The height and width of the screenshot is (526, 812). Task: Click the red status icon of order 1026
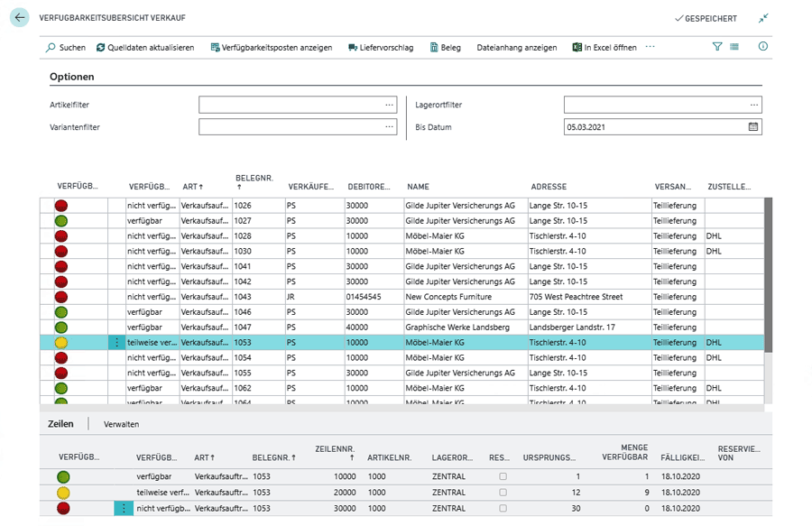61,206
